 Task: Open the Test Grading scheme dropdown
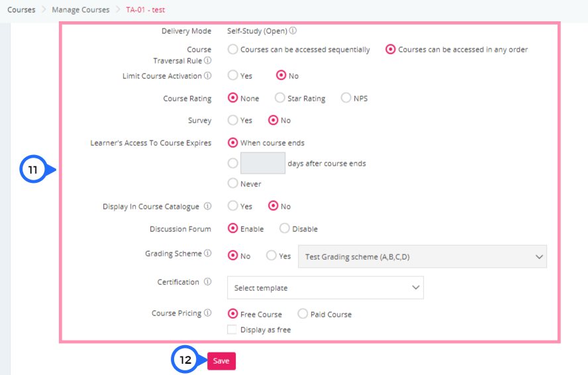click(422, 256)
